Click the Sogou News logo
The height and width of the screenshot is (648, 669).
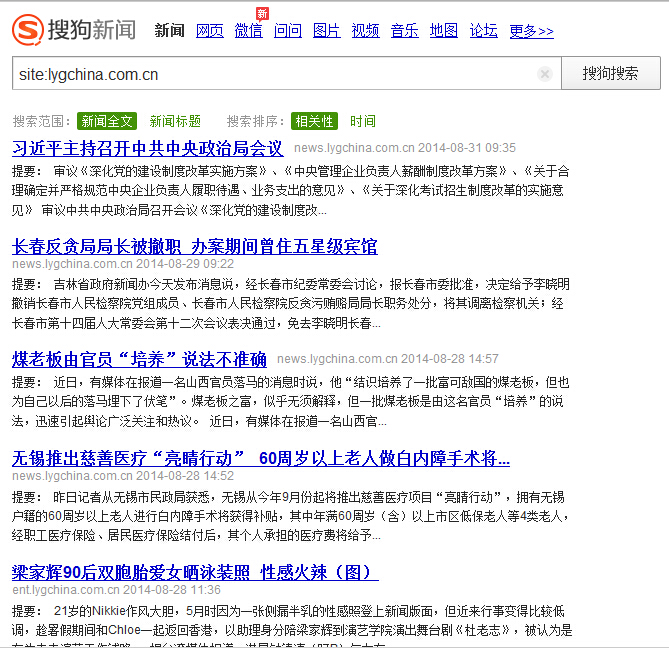74,30
